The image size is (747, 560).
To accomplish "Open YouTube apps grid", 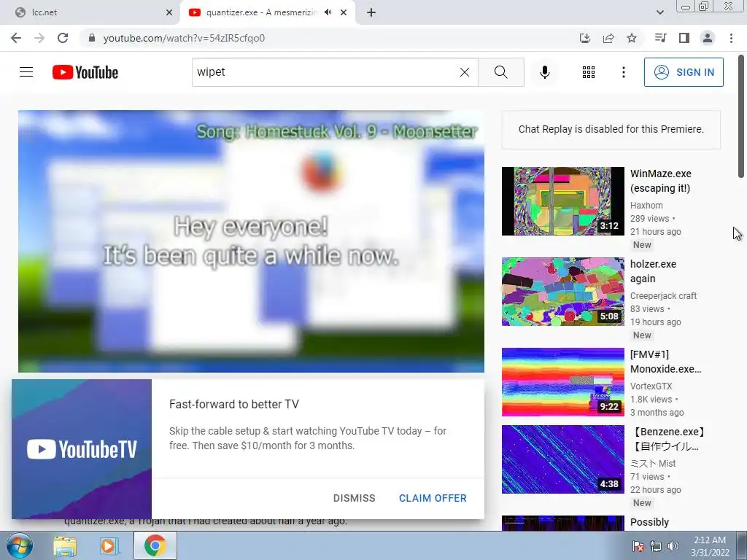I will coord(589,72).
